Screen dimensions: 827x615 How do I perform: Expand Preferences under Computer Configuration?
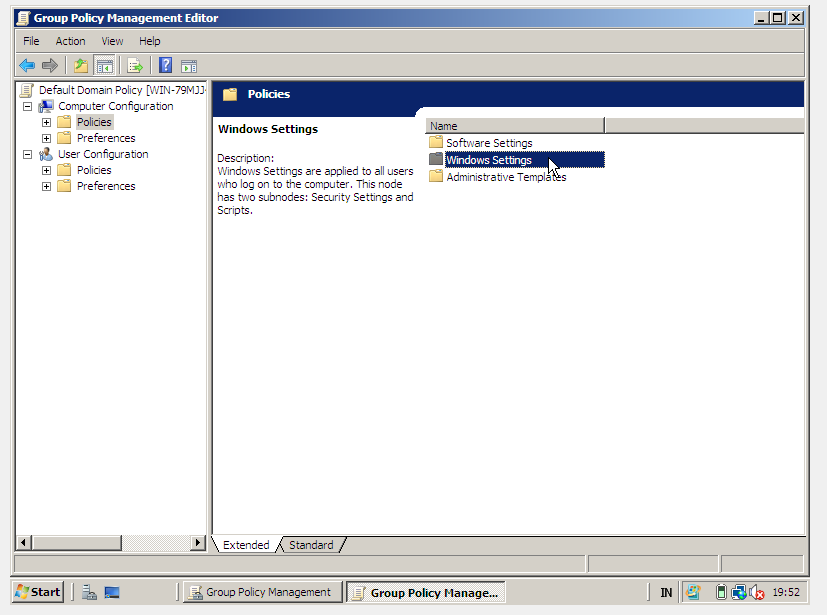click(46, 139)
